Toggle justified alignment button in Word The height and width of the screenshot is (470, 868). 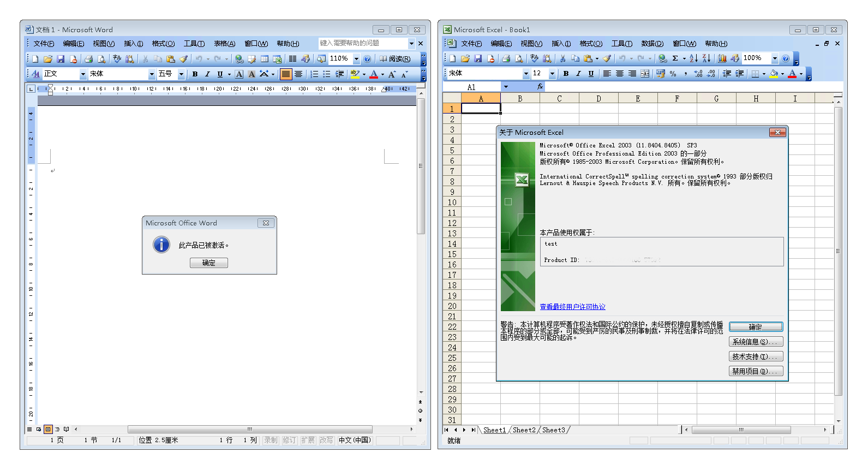coord(286,74)
